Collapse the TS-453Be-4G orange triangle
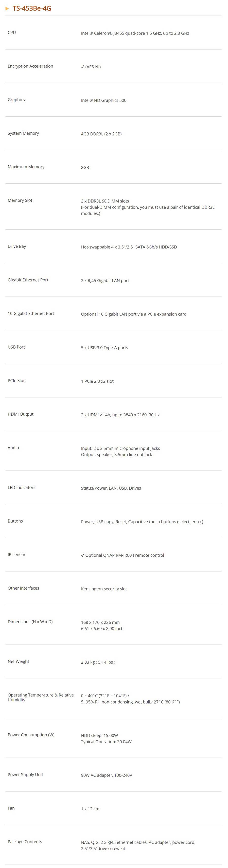Viewport: 228px width, 868px height. (x=7, y=8)
